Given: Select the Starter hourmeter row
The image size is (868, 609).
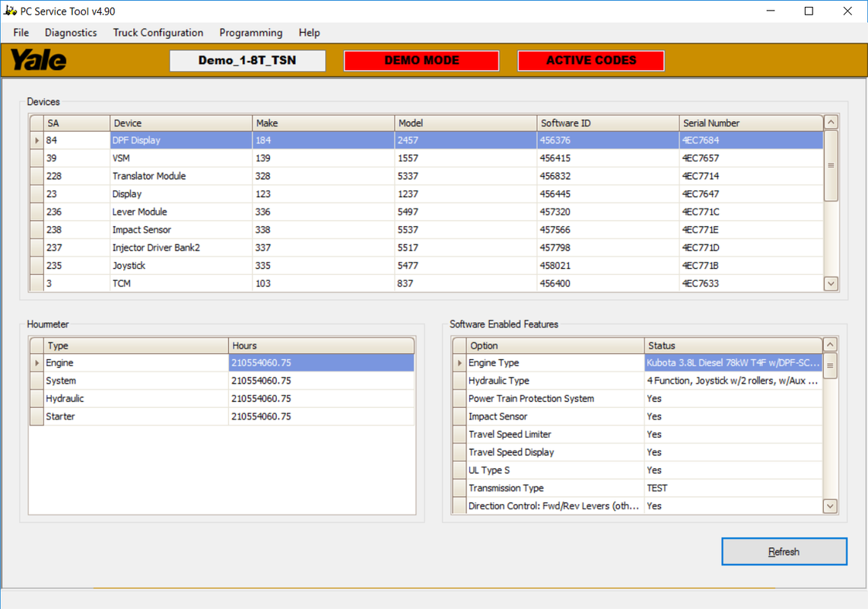Looking at the screenshot, I should click(x=222, y=416).
